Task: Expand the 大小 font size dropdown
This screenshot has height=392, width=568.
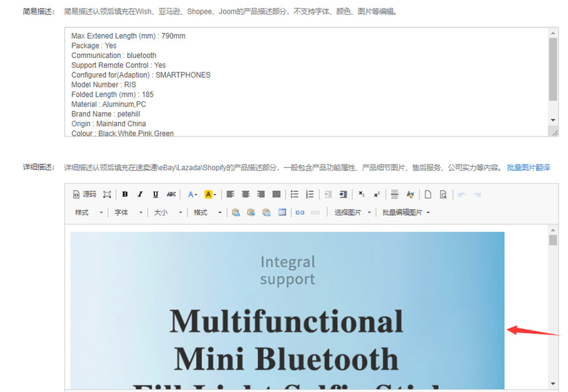Action: 168,213
